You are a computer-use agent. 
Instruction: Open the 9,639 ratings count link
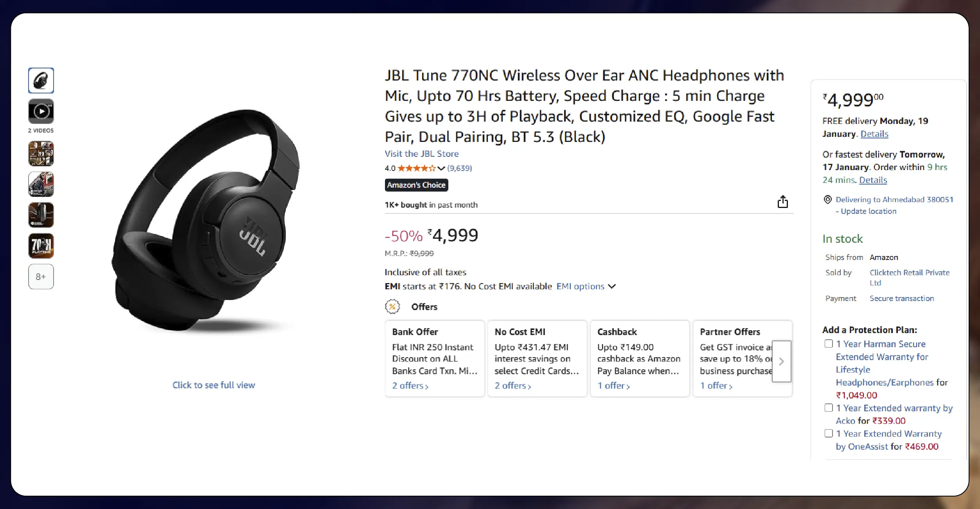coord(460,168)
